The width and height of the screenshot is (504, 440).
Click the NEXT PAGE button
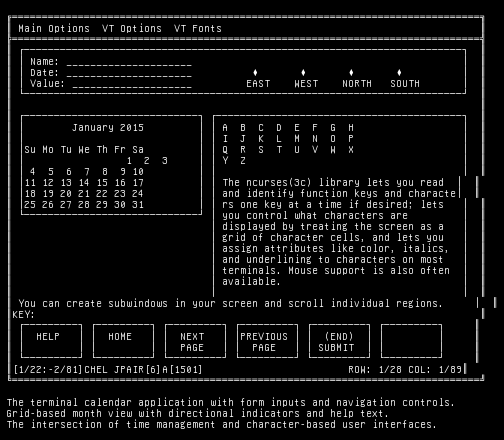195,341
